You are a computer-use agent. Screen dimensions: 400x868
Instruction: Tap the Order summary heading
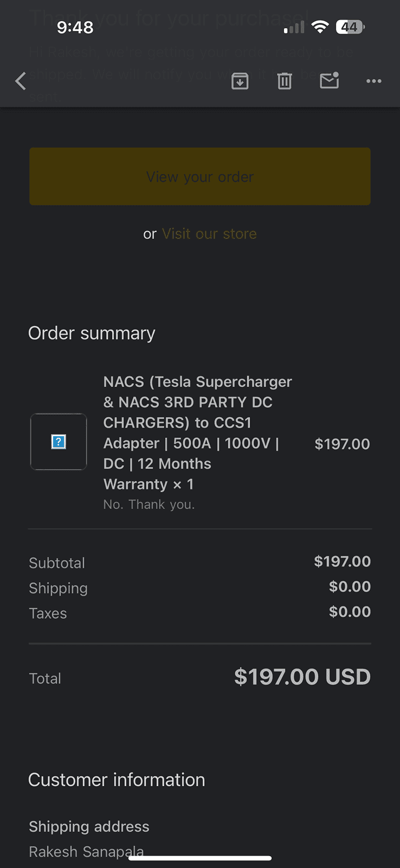92,333
